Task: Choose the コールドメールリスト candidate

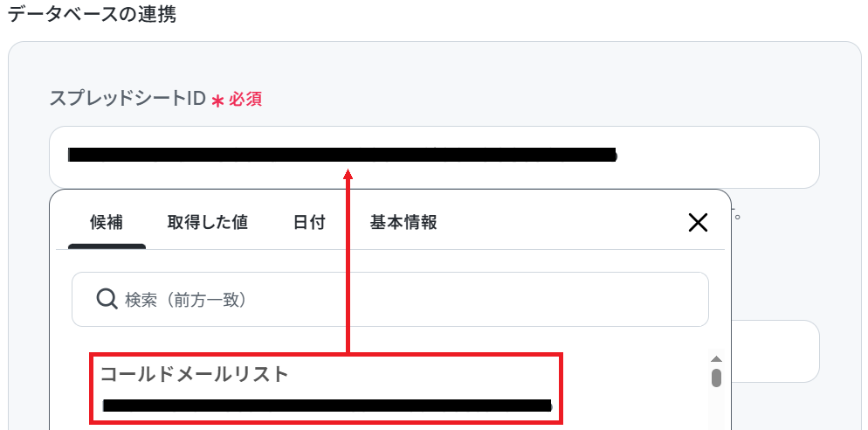Action: 327,389
